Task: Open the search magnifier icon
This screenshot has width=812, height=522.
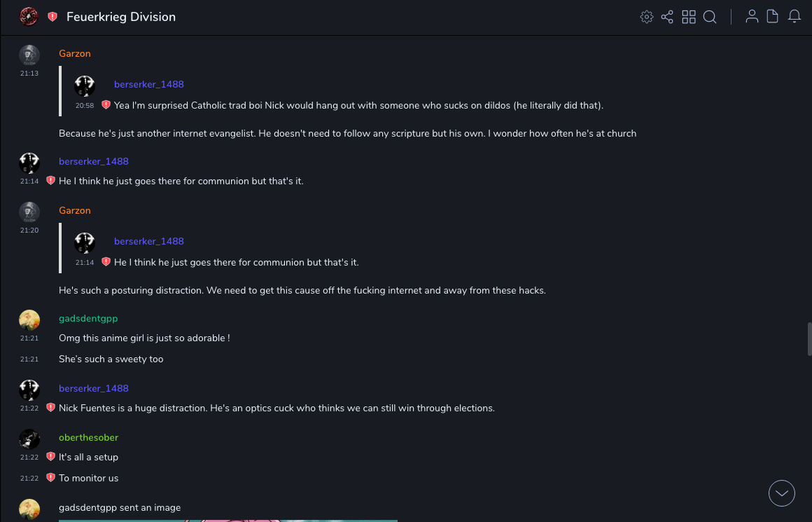Action: point(710,17)
